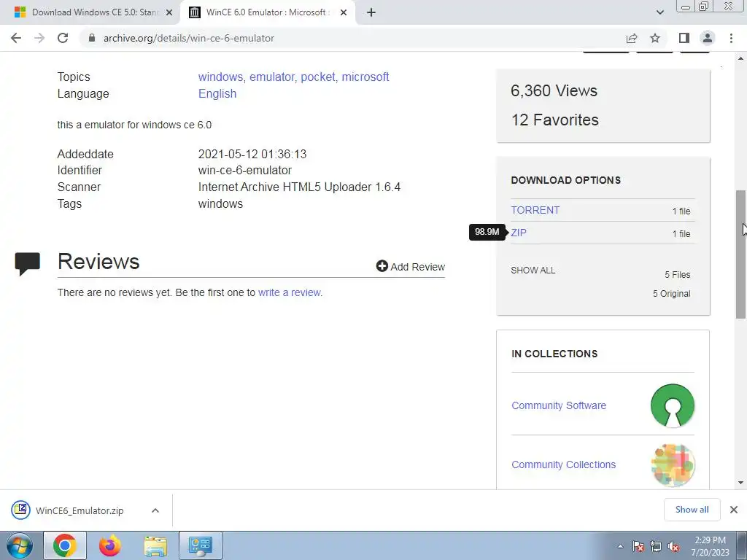Screen dimensions: 747x560
Task: Download the ZIP option
Action: (x=519, y=233)
